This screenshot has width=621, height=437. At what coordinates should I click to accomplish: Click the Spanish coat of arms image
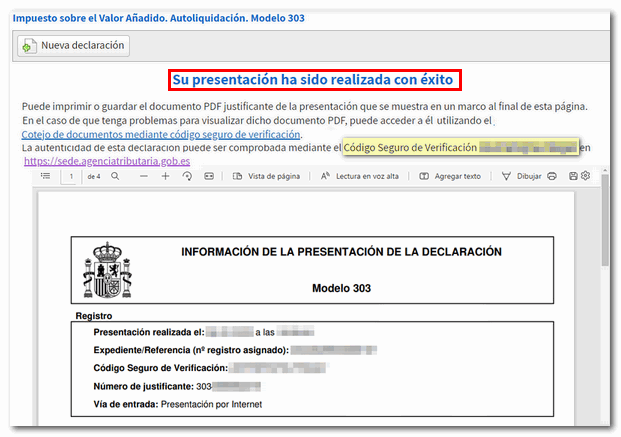(x=107, y=270)
